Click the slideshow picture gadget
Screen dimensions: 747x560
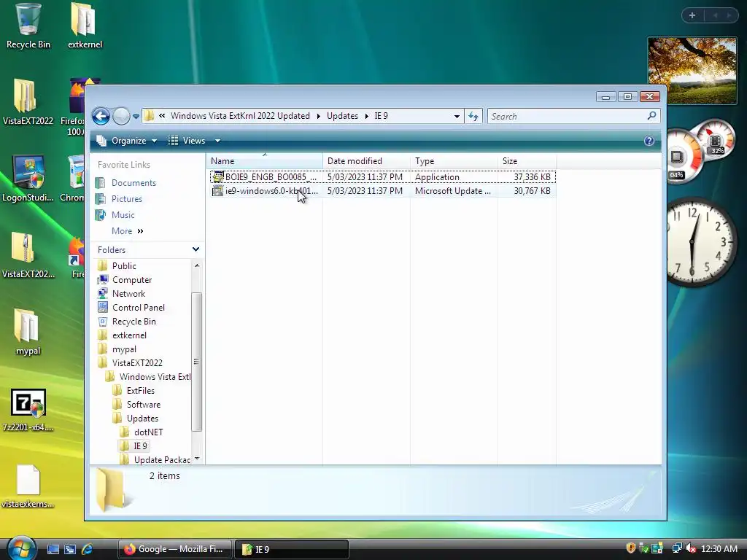(x=692, y=71)
